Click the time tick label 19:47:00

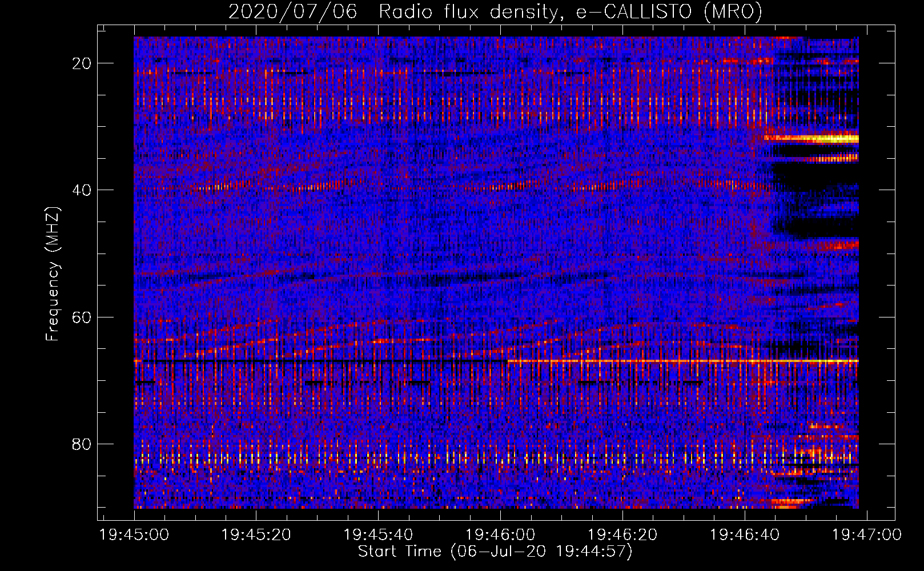[x=867, y=535]
